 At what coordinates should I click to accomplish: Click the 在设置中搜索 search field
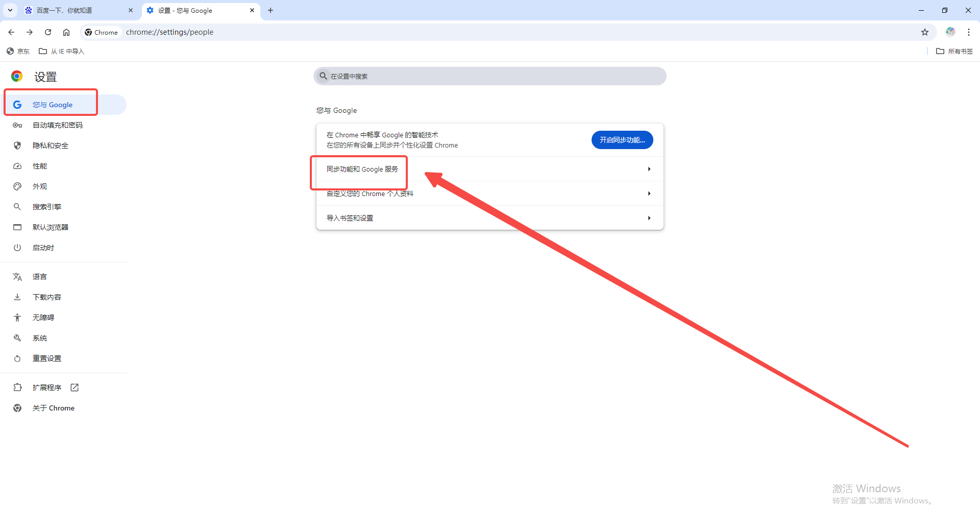490,76
